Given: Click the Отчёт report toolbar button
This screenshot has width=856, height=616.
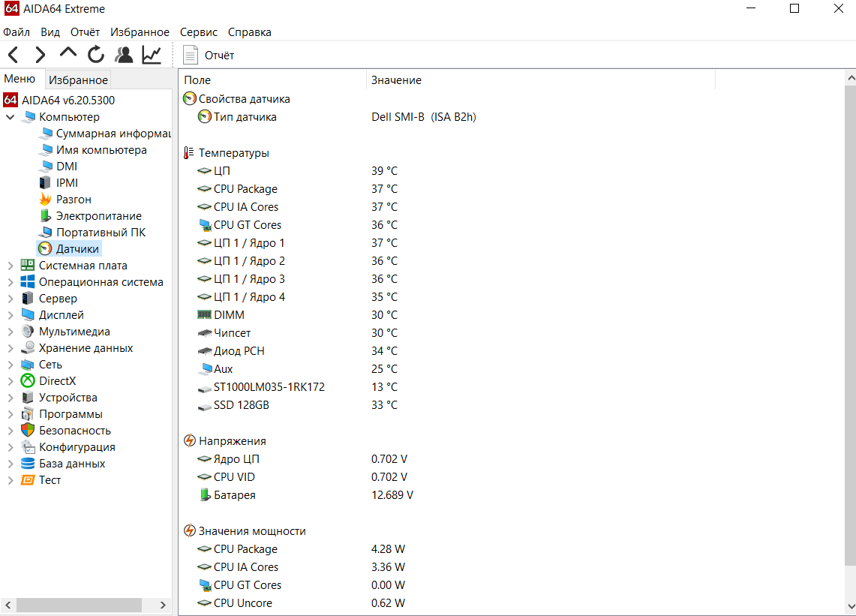Looking at the screenshot, I should point(209,56).
